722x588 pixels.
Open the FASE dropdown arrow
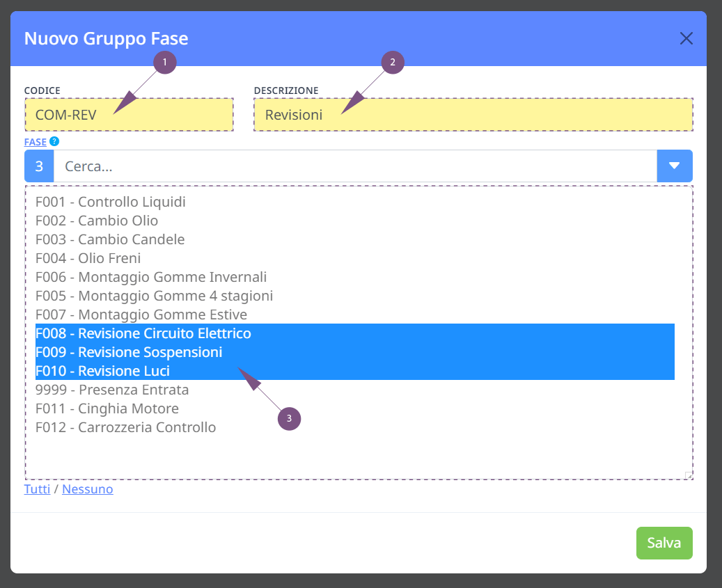(675, 166)
